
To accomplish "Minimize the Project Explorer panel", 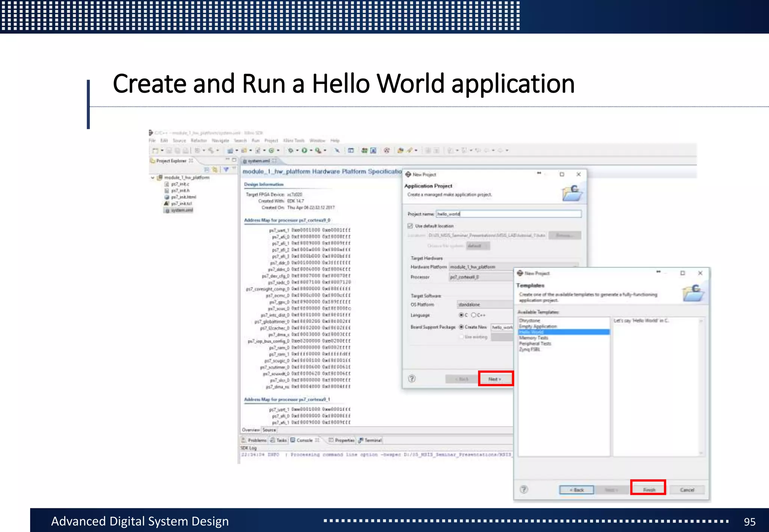I will tap(227, 160).
